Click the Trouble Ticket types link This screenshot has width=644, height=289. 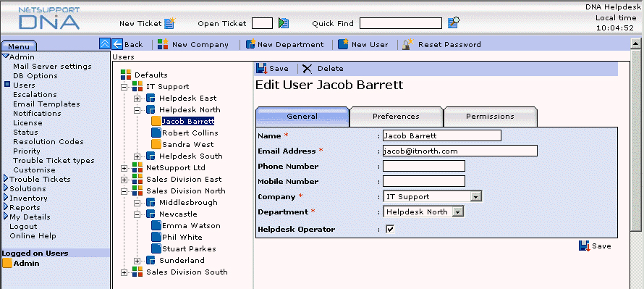coord(54,160)
